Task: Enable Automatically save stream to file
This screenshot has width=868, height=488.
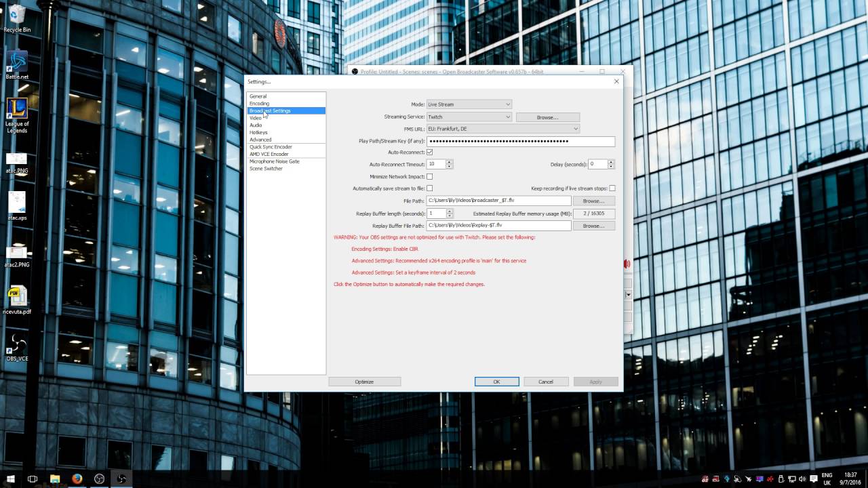Action: (x=429, y=188)
